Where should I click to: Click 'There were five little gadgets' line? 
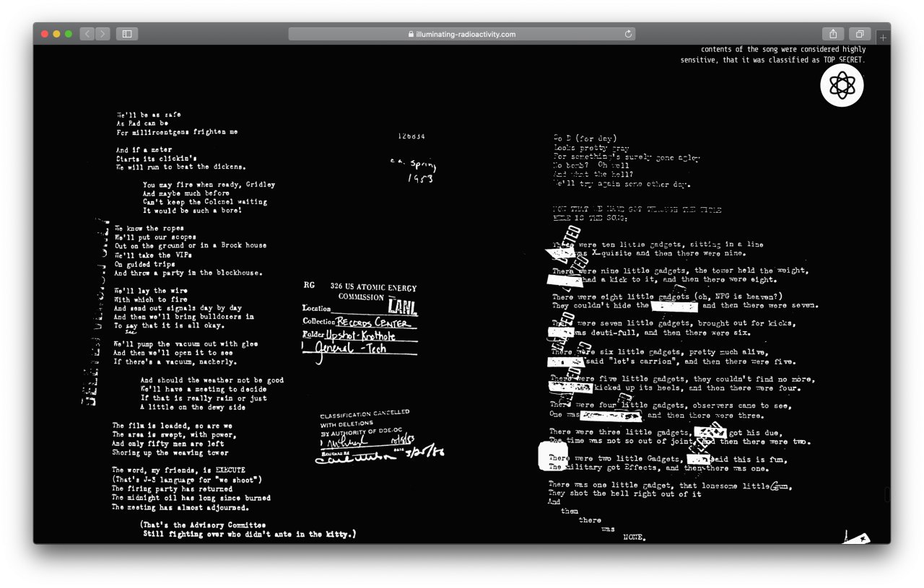pos(682,379)
